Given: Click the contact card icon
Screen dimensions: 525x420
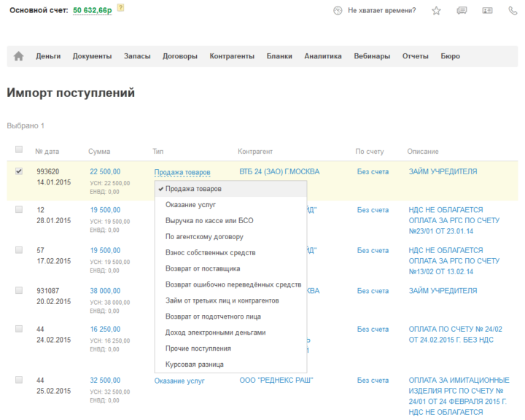Looking at the screenshot, I should tap(487, 11).
